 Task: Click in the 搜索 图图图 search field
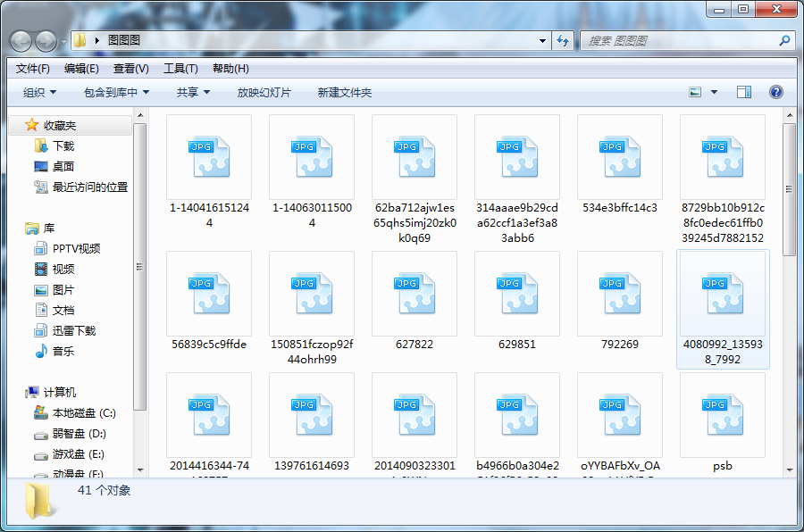tap(680, 41)
